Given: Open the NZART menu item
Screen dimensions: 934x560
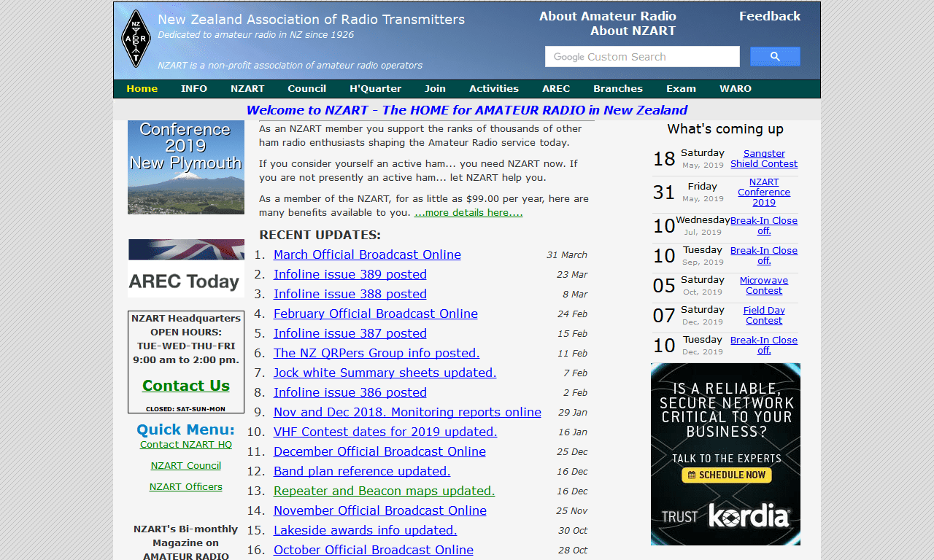Looking at the screenshot, I should point(247,89).
